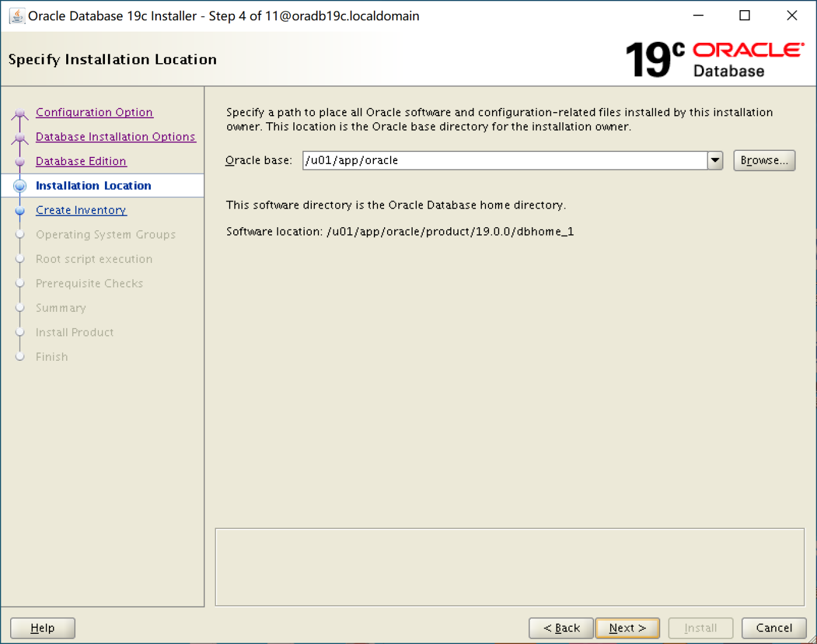Maximize the installer window
The width and height of the screenshot is (817, 644).
tap(745, 16)
